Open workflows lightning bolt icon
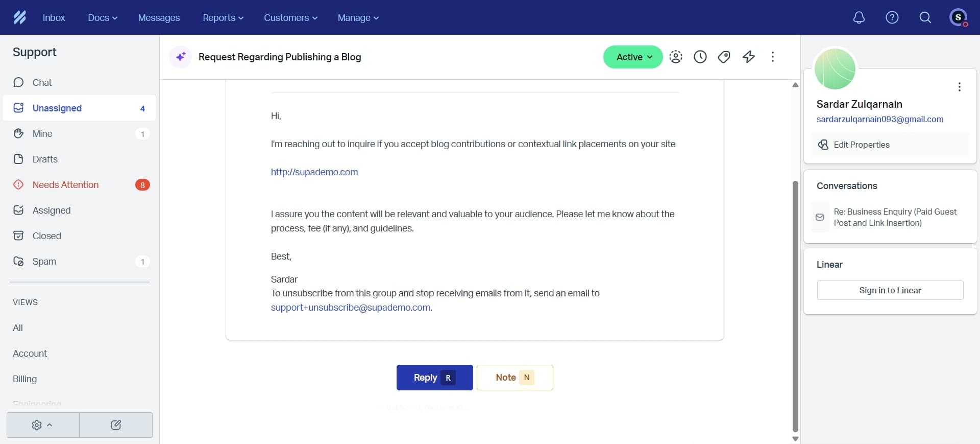This screenshot has width=980, height=444. point(748,57)
